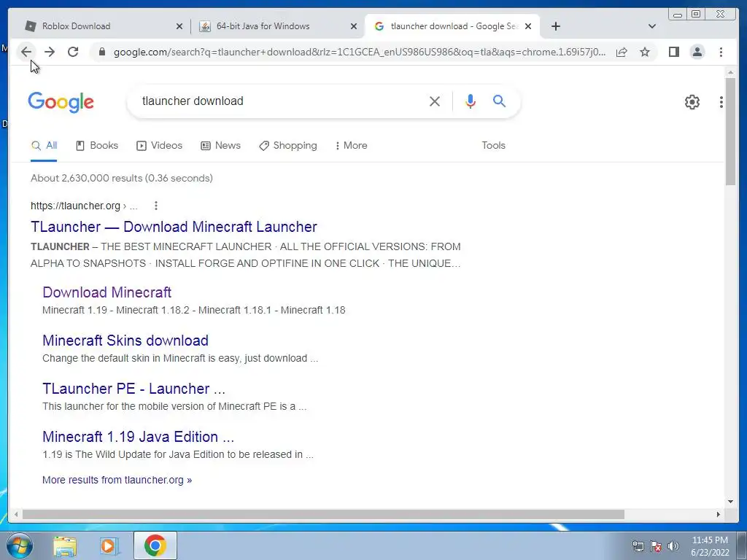Reload the current page
The image size is (747, 560).
coord(73,52)
